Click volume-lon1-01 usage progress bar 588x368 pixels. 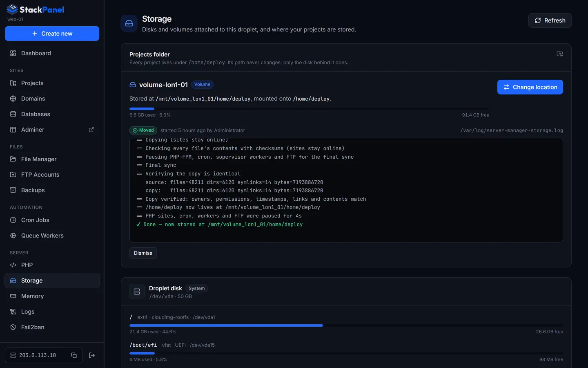click(309, 109)
